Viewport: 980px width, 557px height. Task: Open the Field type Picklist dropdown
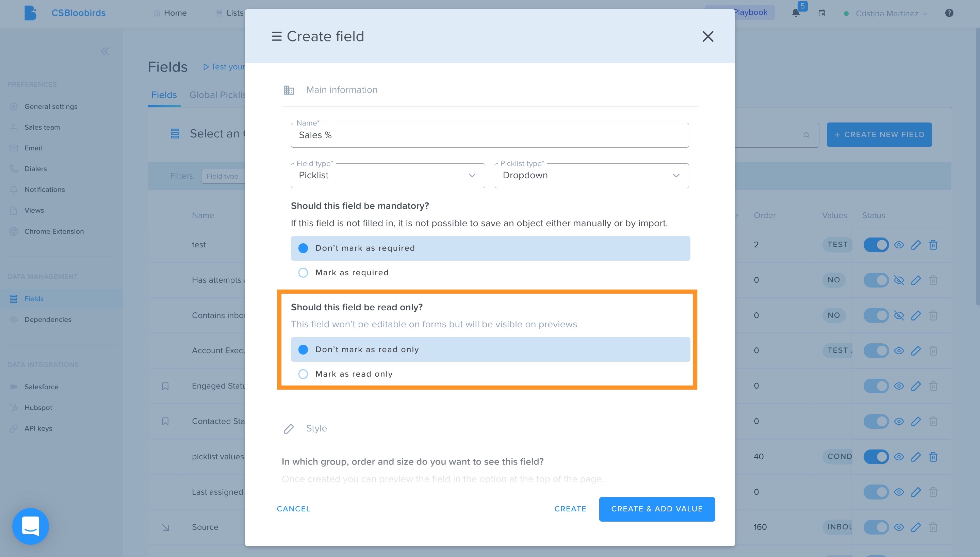[x=388, y=176]
